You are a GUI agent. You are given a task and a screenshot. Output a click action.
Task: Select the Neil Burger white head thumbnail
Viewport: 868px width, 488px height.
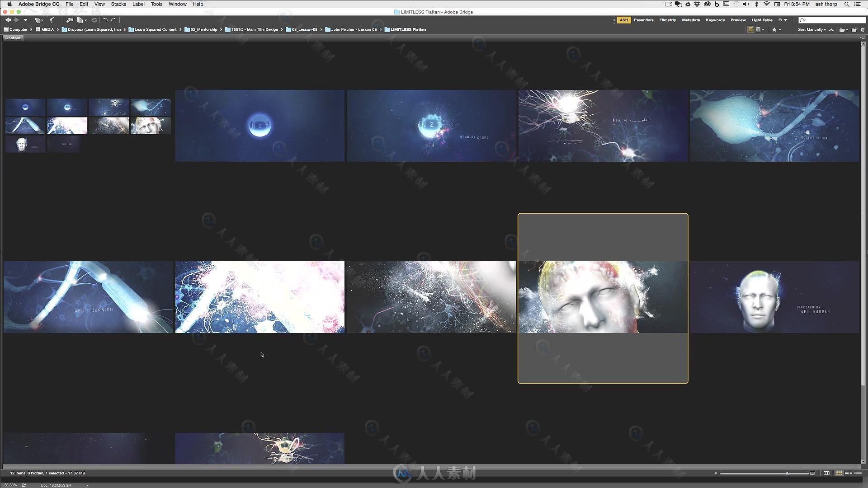(x=774, y=297)
